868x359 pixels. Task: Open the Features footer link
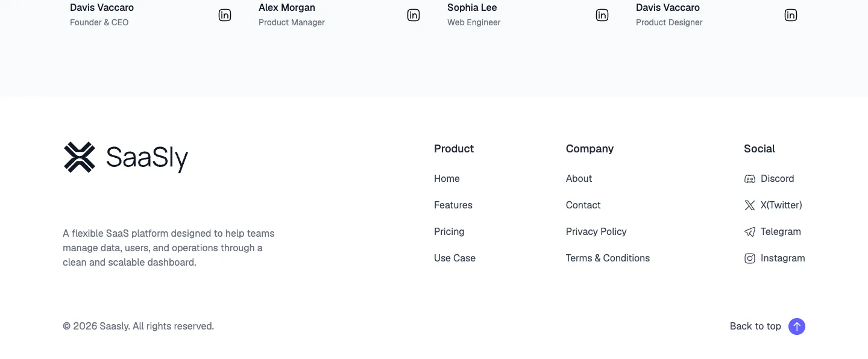click(x=453, y=205)
